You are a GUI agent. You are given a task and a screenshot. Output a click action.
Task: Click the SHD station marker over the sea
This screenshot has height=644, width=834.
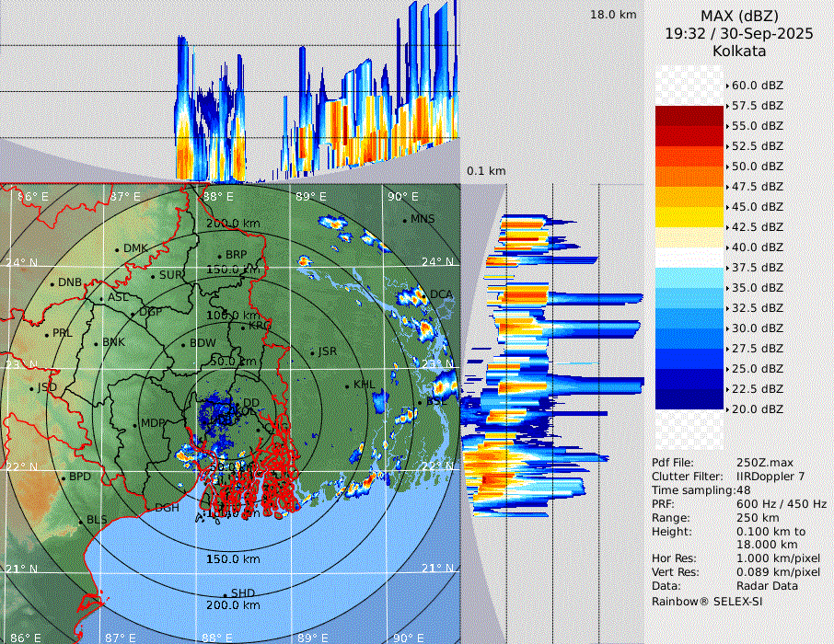coord(226,594)
